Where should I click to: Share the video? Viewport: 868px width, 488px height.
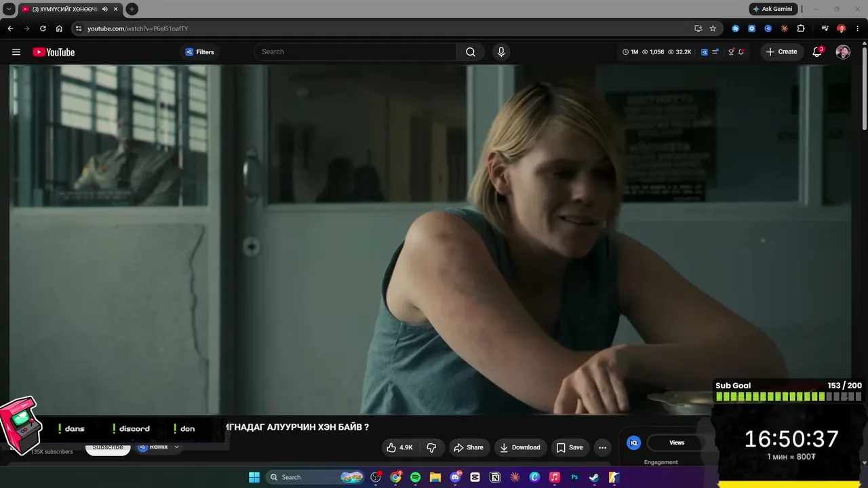tap(469, 447)
